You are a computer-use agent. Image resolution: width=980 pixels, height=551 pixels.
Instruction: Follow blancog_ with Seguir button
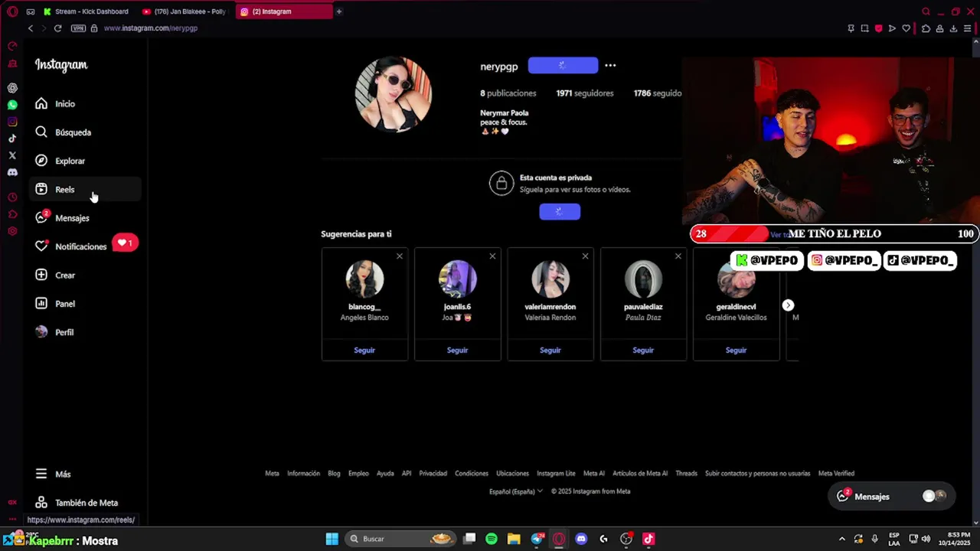tap(364, 350)
